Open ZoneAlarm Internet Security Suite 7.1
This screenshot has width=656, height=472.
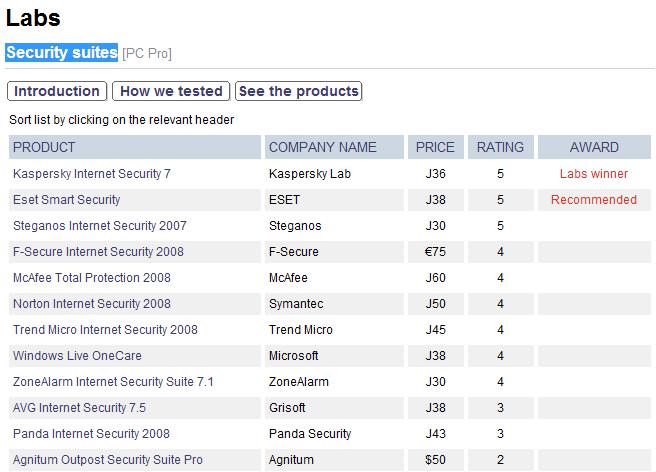pos(113,382)
